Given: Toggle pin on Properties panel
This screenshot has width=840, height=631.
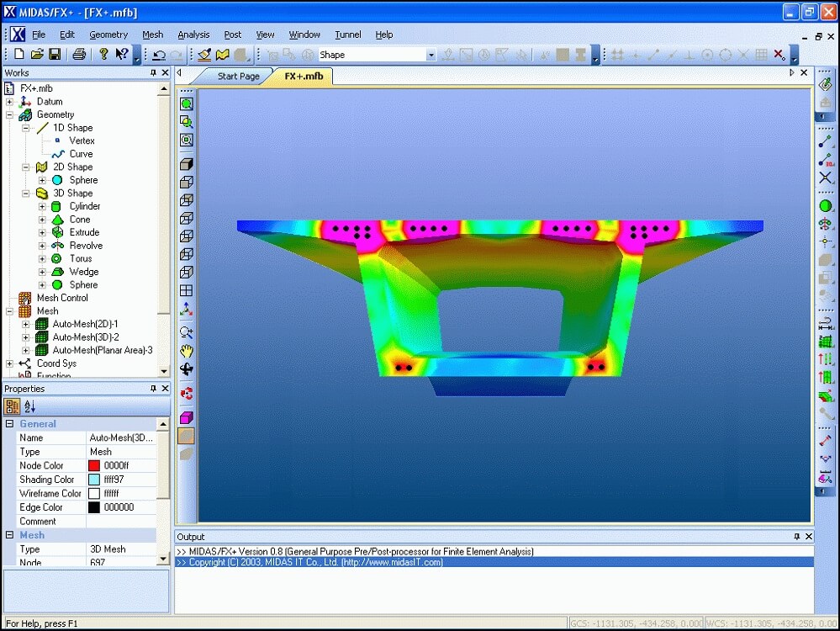Looking at the screenshot, I should tap(153, 389).
